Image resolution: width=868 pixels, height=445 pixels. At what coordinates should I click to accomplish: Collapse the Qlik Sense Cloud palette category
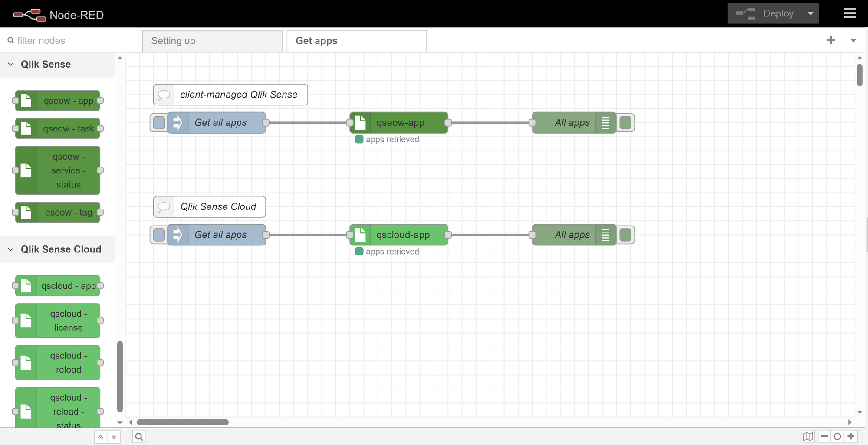click(57, 249)
